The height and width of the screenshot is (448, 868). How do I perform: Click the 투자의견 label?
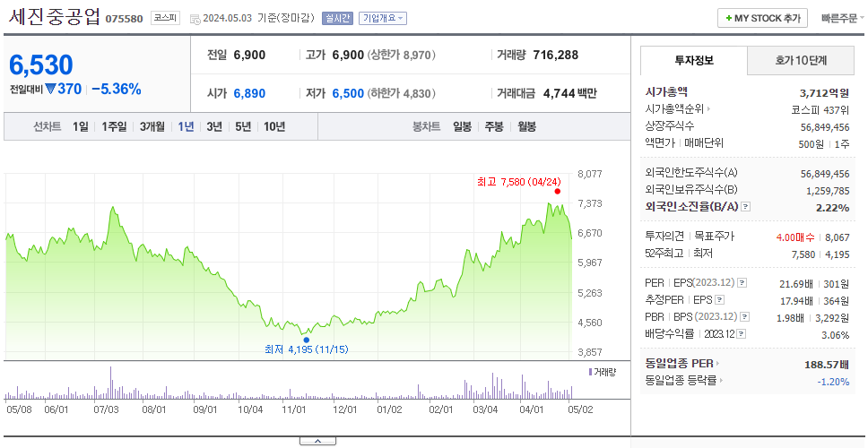[664, 237]
